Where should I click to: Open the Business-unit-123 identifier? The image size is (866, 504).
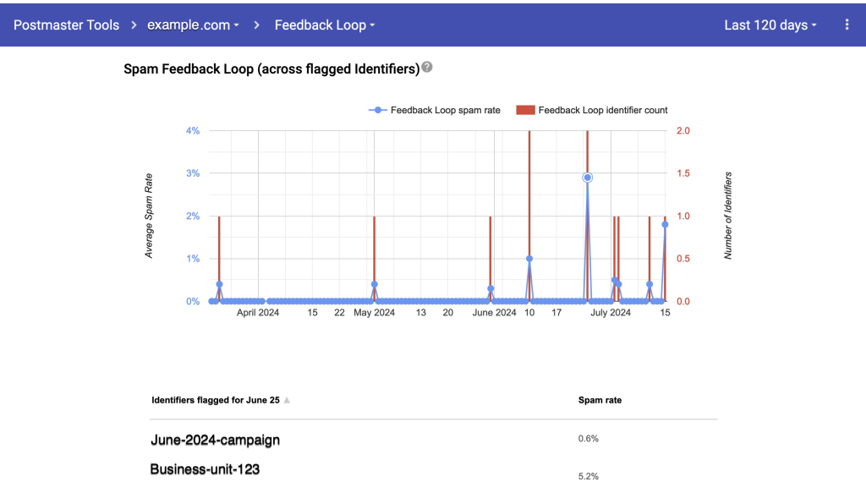206,469
